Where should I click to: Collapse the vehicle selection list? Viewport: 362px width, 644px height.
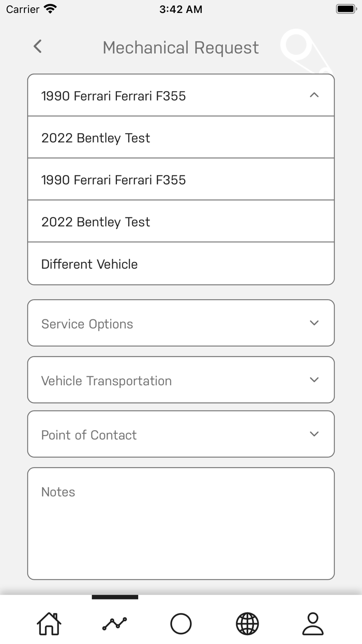point(313,95)
